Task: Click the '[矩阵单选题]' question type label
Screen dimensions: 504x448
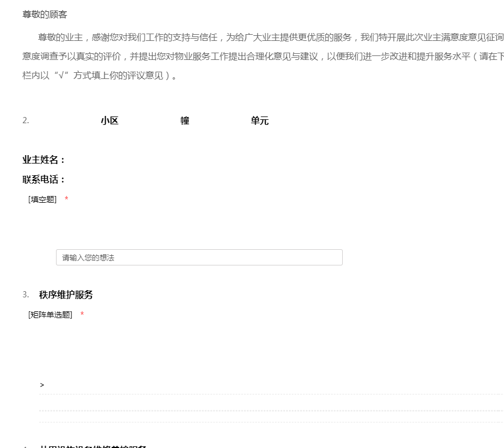Action: 50,315
